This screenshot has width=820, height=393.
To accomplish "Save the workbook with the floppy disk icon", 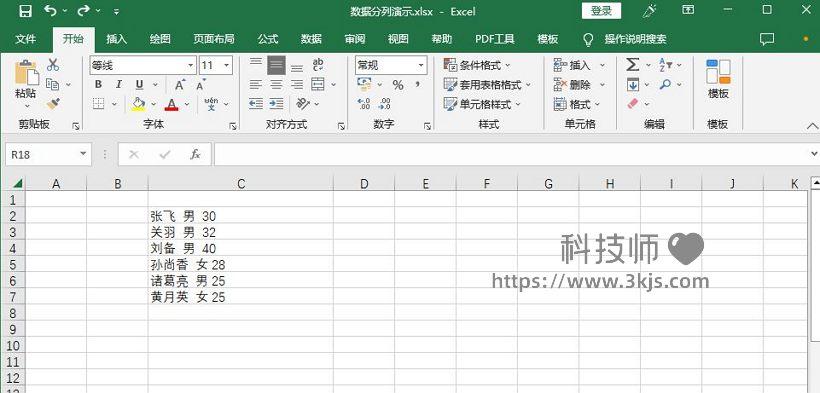I will (25, 10).
